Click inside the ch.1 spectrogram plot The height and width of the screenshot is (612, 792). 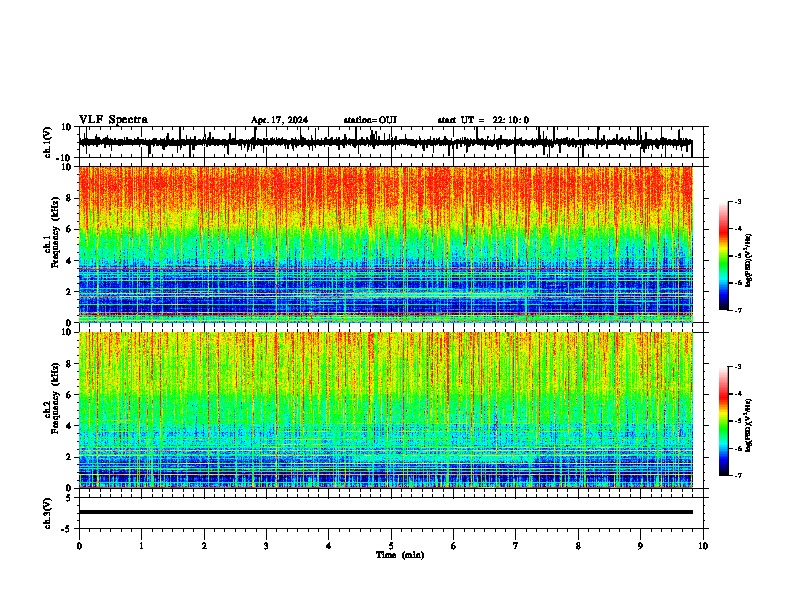point(385,244)
